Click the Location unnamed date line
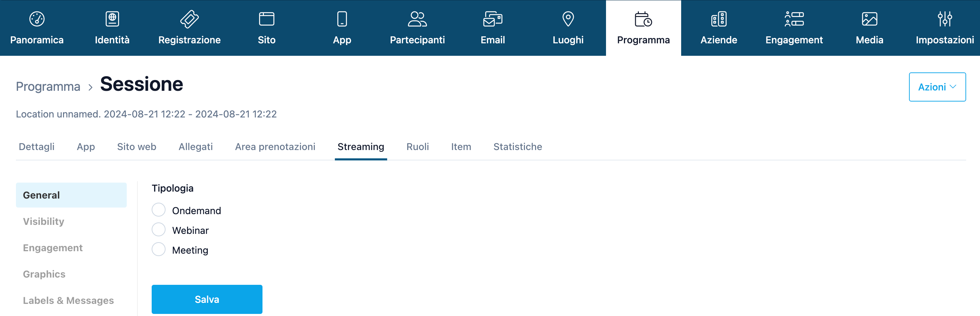 [x=146, y=114]
